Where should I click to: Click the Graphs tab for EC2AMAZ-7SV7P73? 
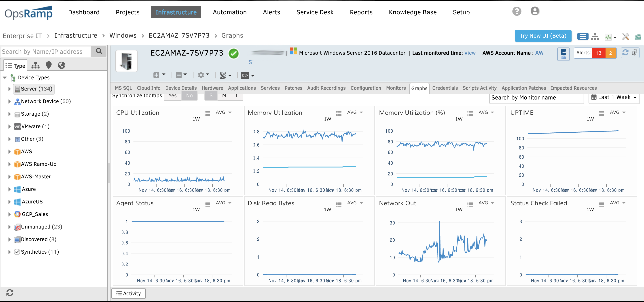coord(419,88)
